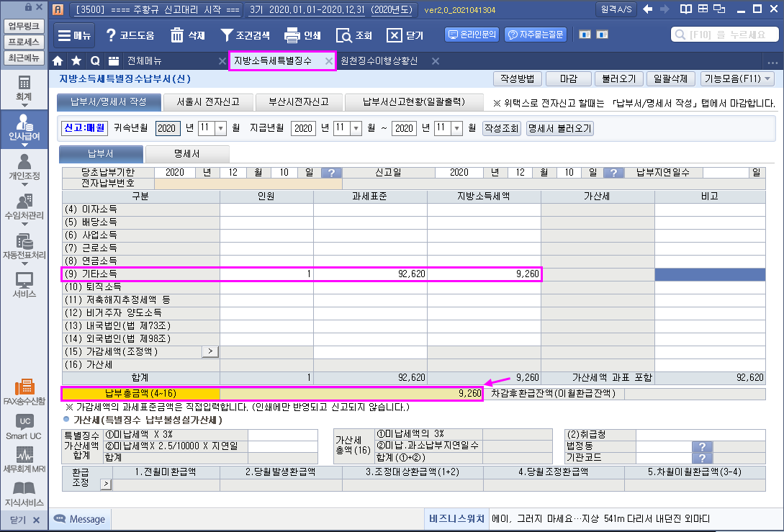
Task: Expand 기능모음(F11) dropdown
Action: (737, 79)
